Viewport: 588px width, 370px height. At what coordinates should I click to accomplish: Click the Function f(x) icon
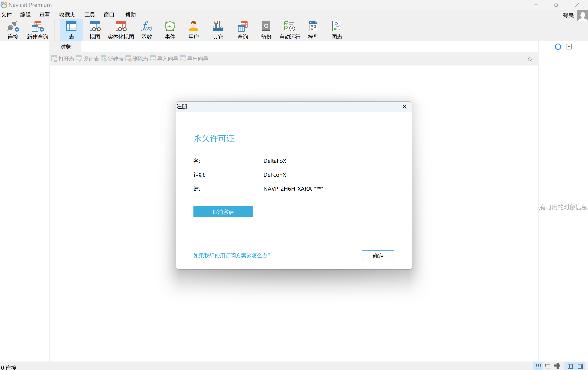point(147,26)
